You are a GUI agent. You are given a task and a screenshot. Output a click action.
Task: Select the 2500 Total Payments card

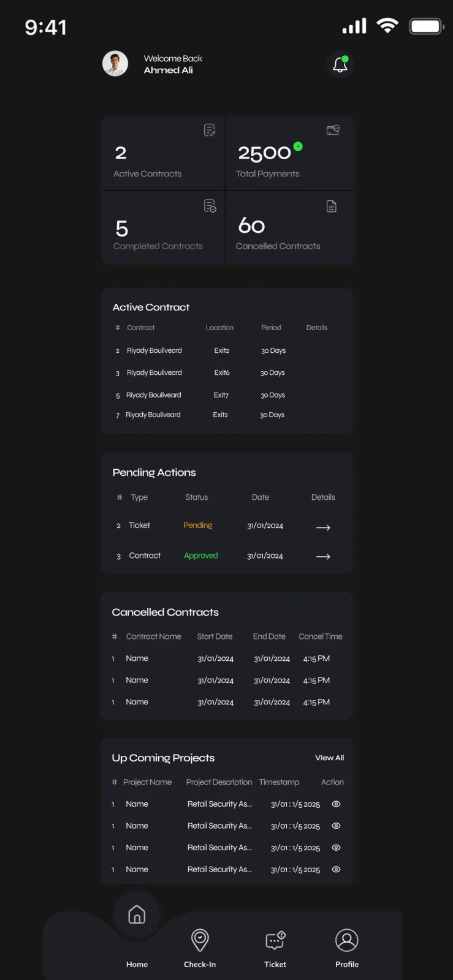289,153
